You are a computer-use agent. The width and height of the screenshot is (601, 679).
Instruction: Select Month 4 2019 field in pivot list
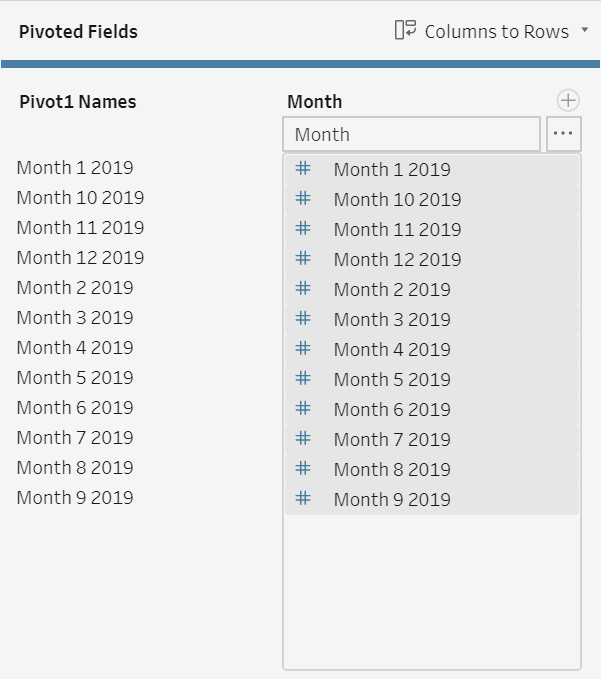pos(392,349)
